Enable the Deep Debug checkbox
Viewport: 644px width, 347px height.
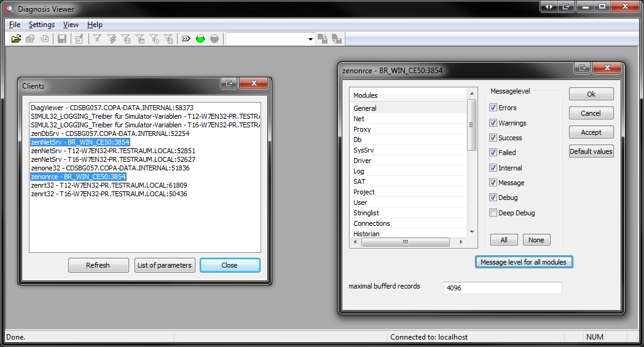493,212
